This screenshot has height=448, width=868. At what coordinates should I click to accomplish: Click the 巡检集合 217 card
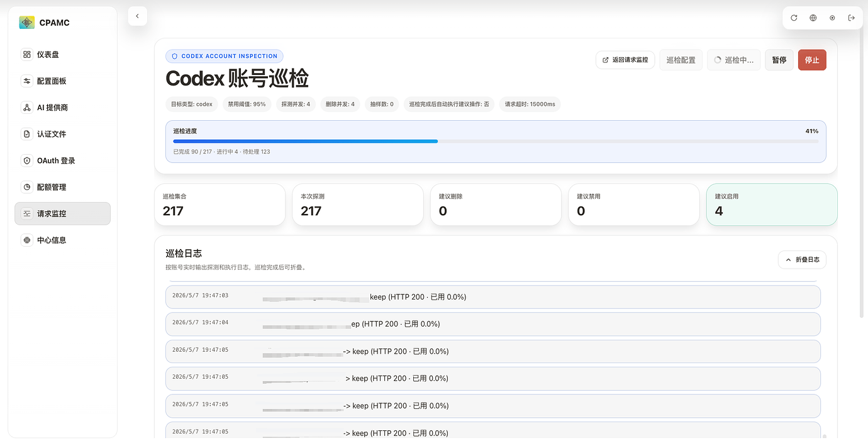(220, 204)
